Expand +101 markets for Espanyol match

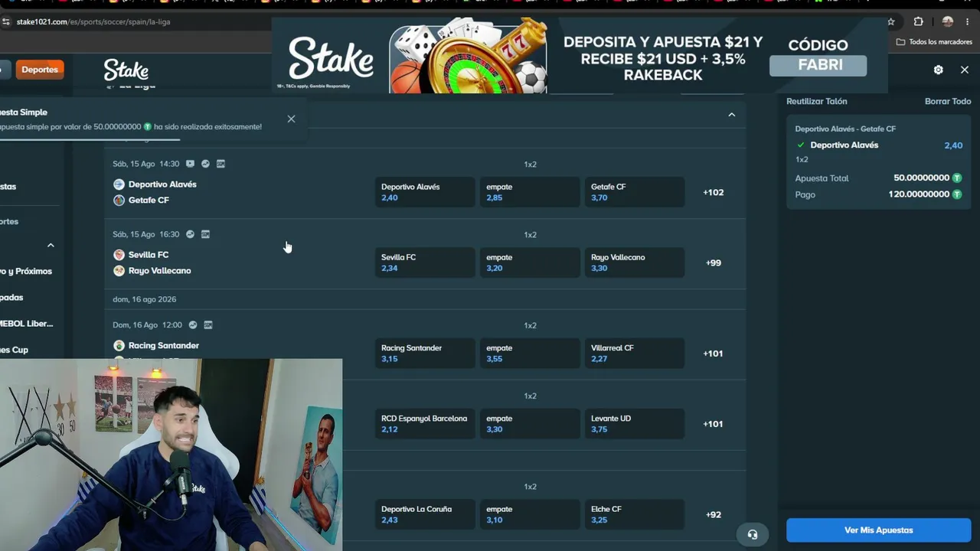click(713, 424)
